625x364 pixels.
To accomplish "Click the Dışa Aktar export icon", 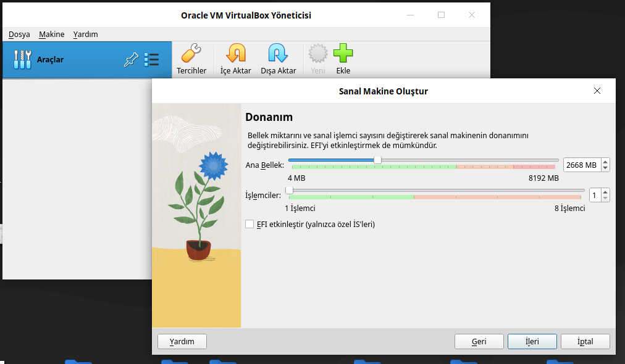I will [278, 54].
